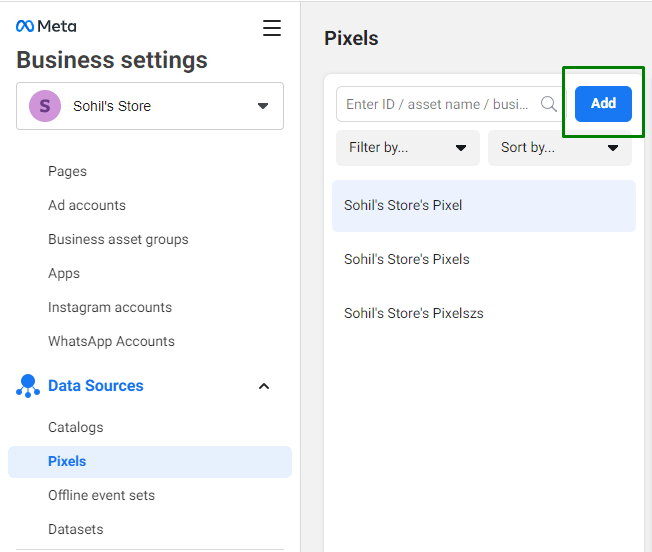Screen dimensions: 652x552
Task: Click the Meta logo
Action: 46,26
